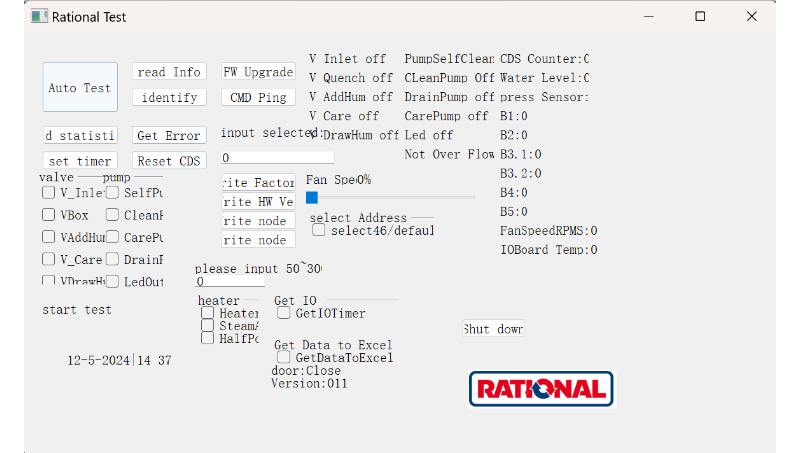Toggle the VBox valve checkbox
The width and height of the screenshot is (800, 453).
pyautogui.click(x=48, y=214)
